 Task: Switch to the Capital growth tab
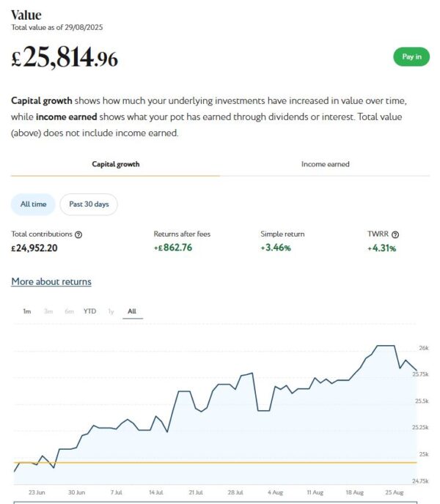pos(115,164)
